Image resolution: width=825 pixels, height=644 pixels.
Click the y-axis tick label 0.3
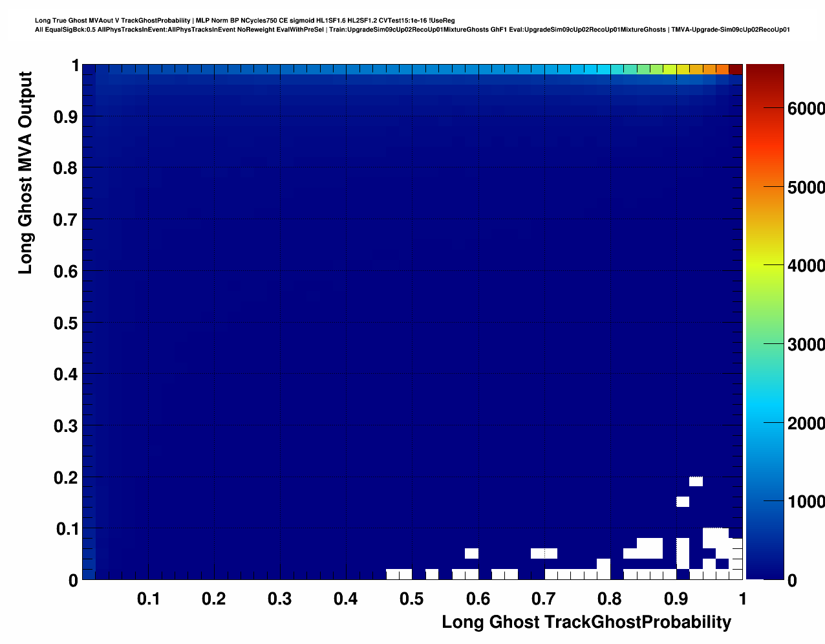pyautogui.click(x=66, y=426)
